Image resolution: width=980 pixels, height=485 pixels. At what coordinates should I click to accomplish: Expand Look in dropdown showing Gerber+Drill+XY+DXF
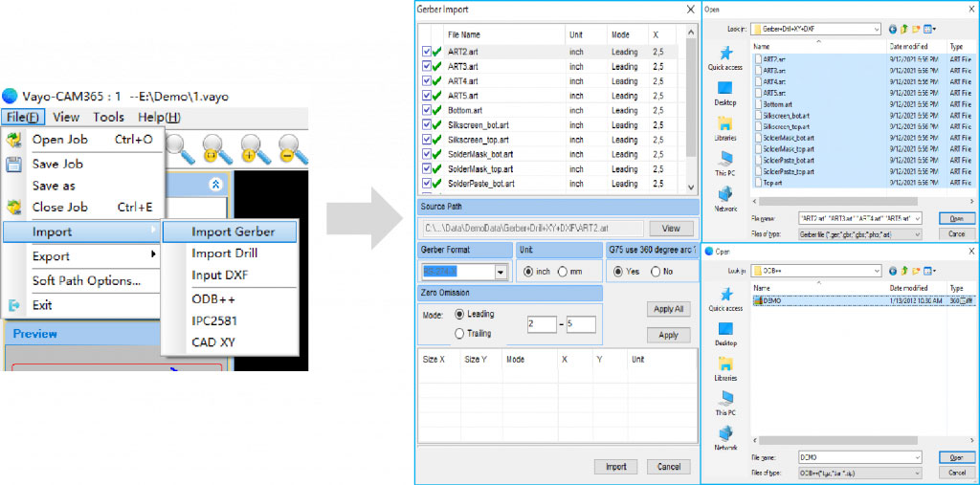point(875,30)
